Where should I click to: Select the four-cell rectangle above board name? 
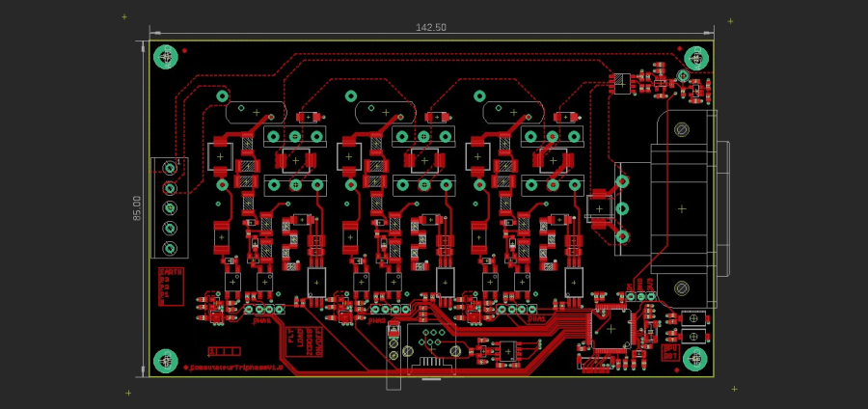224,351
